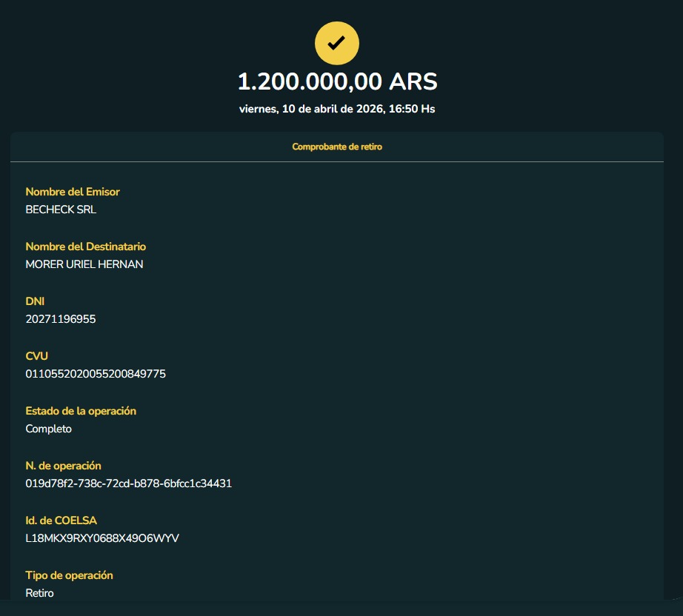The width and height of the screenshot is (683, 616).
Task: Click the yellow checkmark success icon
Action: pyautogui.click(x=337, y=43)
